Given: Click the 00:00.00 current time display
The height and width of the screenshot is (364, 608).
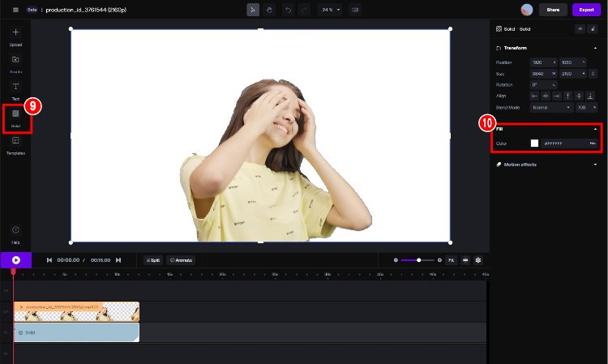Looking at the screenshot, I should click(68, 260).
